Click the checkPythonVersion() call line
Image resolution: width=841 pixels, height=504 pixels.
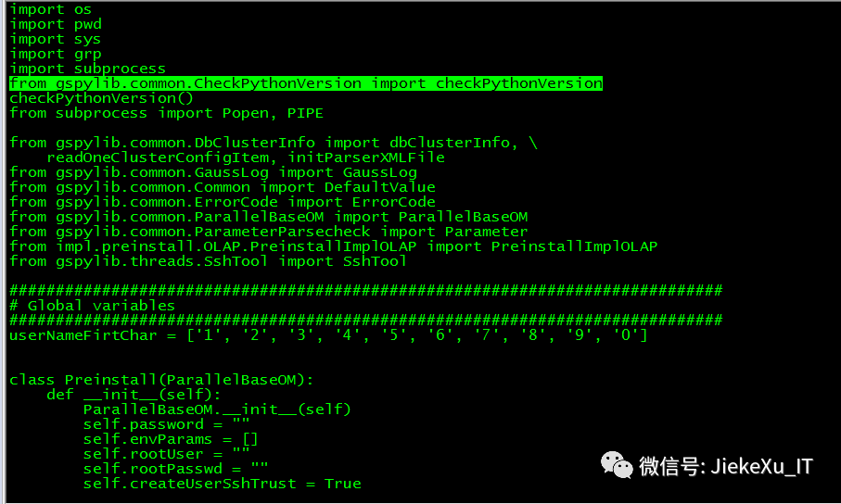pos(101,98)
